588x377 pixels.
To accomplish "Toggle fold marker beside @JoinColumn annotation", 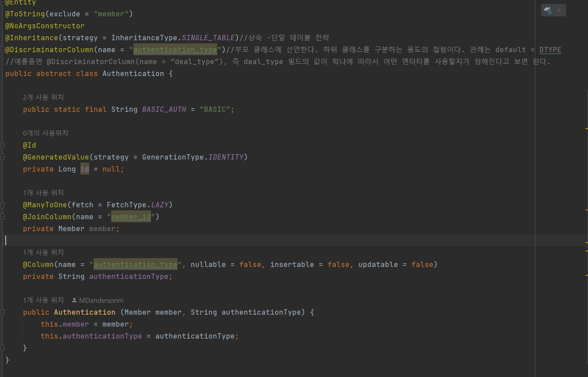I will pos(3,217).
